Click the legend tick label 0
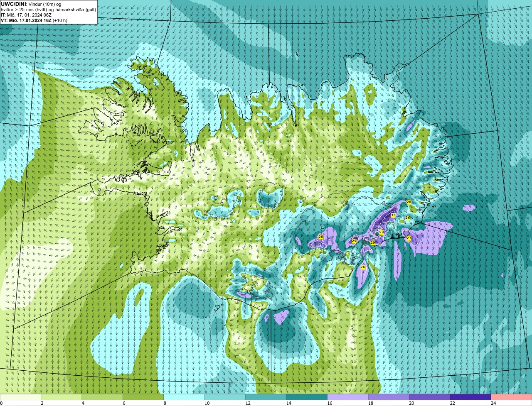This screenshot has width=532, height=406. (x=1, y=403)
